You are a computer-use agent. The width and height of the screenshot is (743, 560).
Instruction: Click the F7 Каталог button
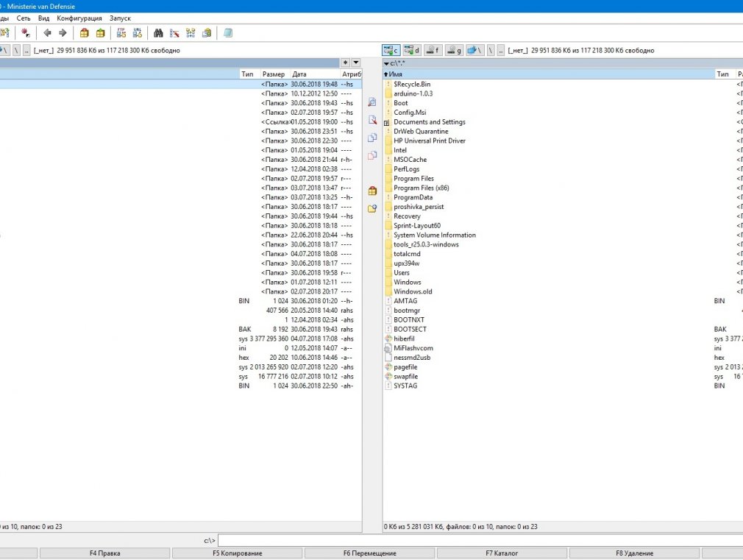pyautogui.click(x=502, y=553)
